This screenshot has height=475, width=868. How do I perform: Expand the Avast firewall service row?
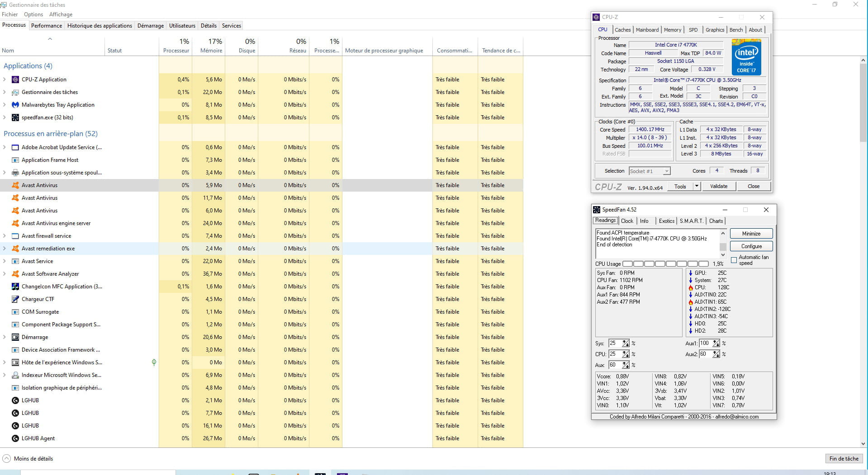tap(5, 236)
